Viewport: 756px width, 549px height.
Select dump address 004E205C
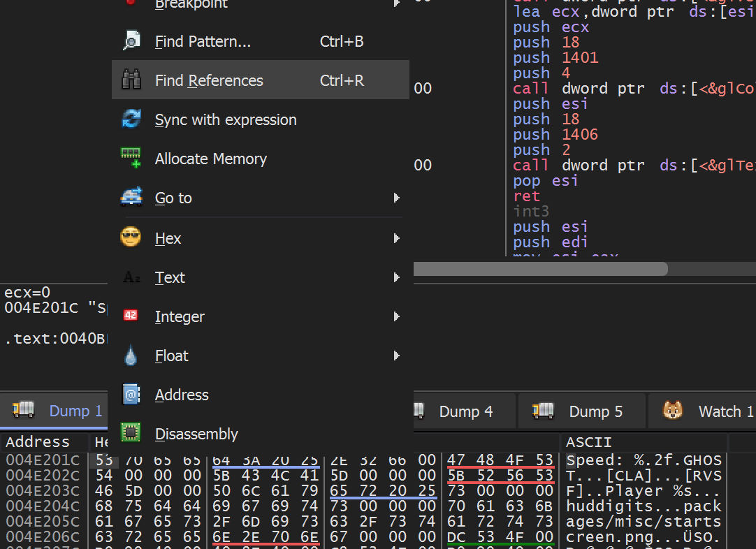click(x=43, y=522)
